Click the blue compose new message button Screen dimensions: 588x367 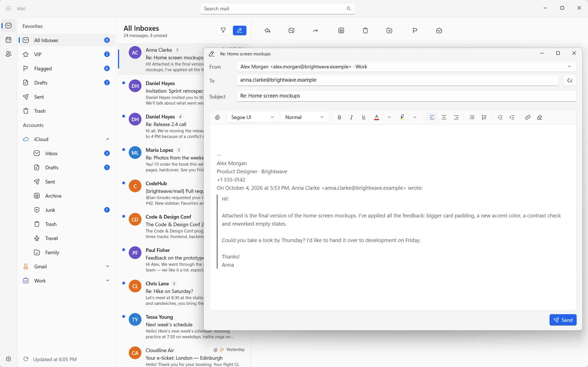click(240, 30)
